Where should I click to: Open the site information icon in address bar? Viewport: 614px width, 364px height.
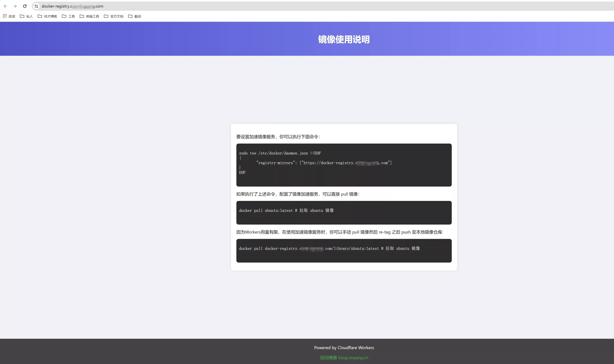(x=36, y=6)
